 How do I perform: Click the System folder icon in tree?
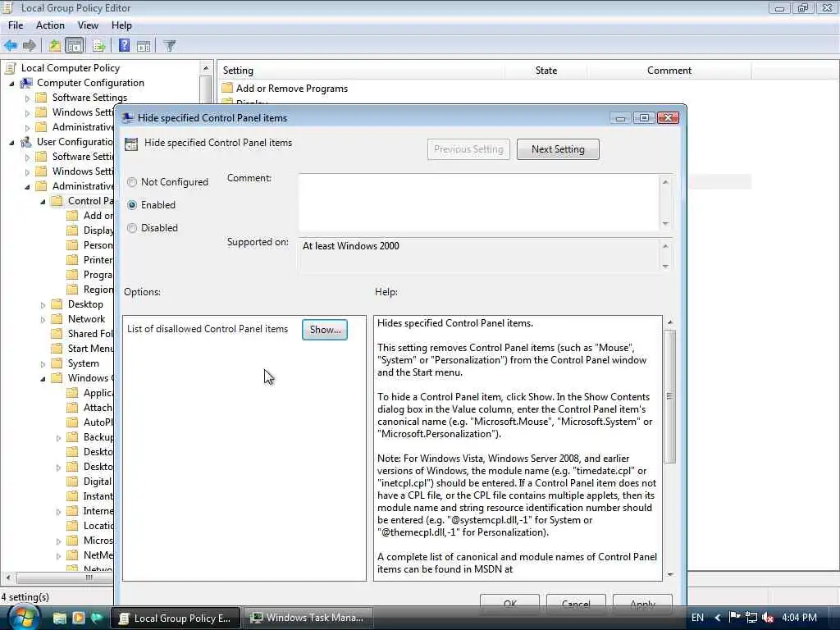[57, 363]
